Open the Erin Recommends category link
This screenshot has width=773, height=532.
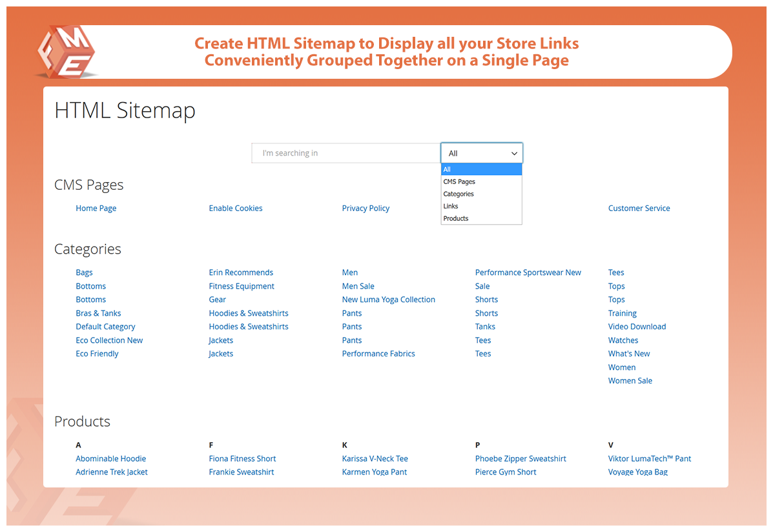(x=241, y=273)
